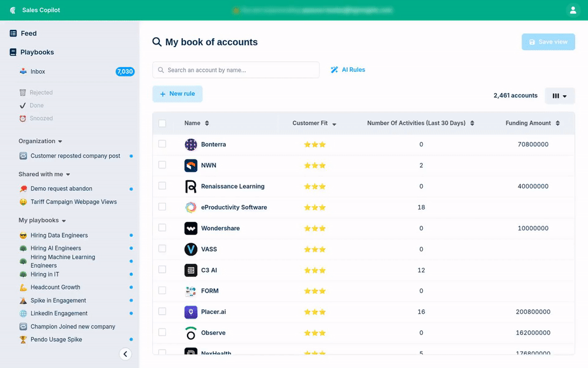The width and height of the screenshot is (588, 368).
Task: Check the Placer.ai row checkbox
Action: (x=162, y=311)
